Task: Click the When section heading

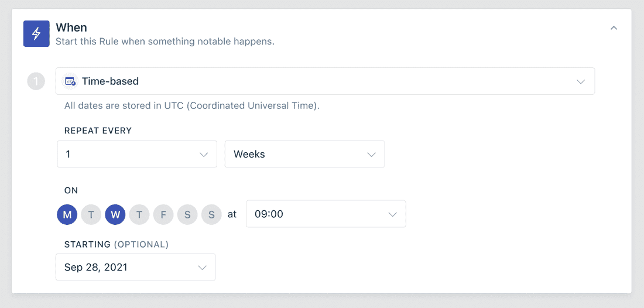Action: [71, 28]
